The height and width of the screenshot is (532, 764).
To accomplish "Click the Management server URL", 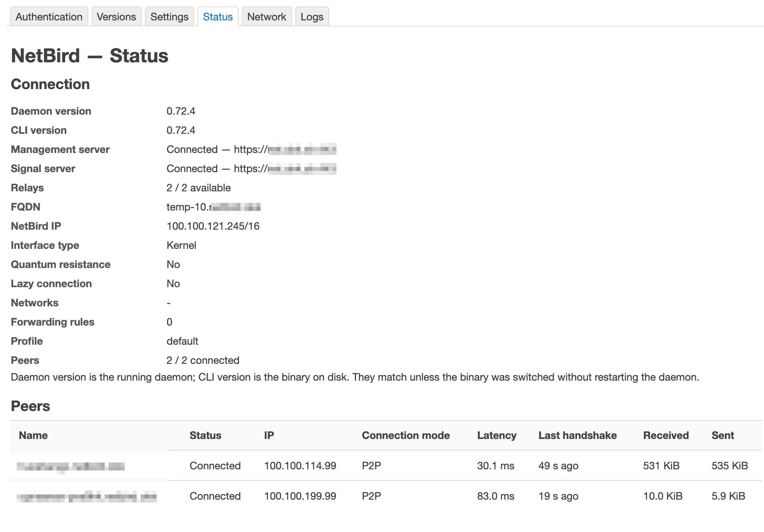I will point(285,149).
